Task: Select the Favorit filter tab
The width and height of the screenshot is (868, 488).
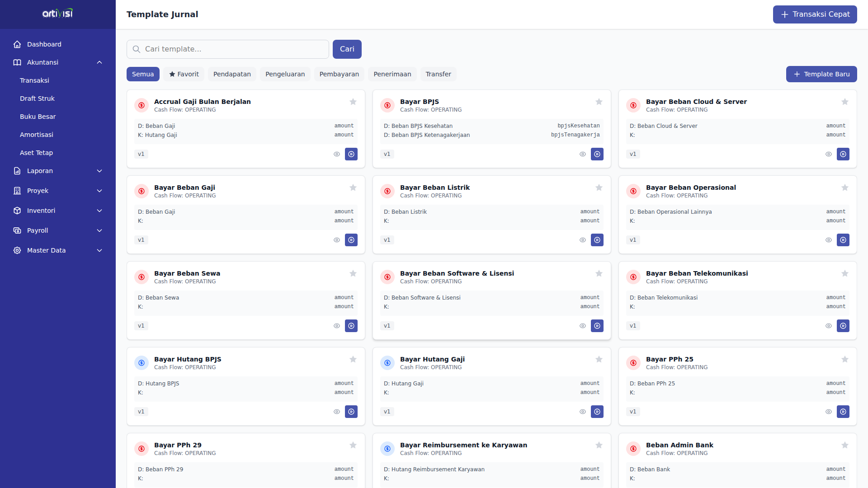Action: pos(184,74)
